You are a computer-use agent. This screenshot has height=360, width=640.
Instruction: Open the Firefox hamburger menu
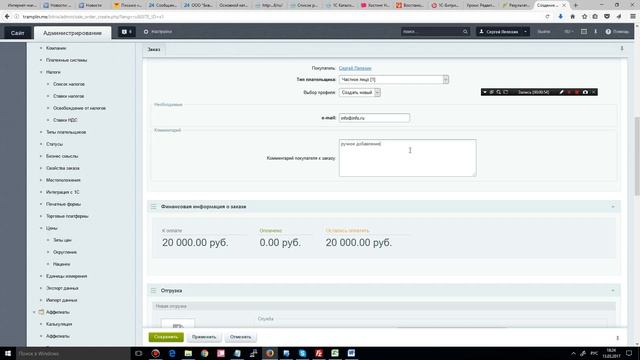[633, 16]
